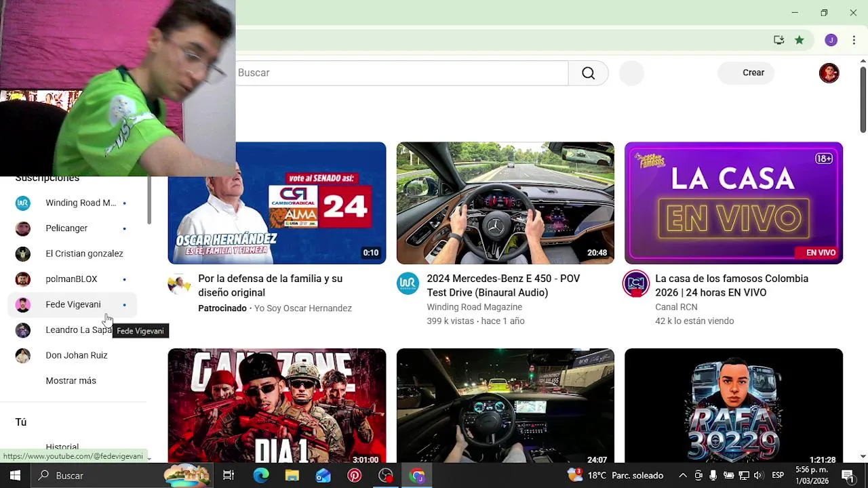Click Windows taskbar Buscar search box
868x488 pixels.
click(x=123, y=476)
